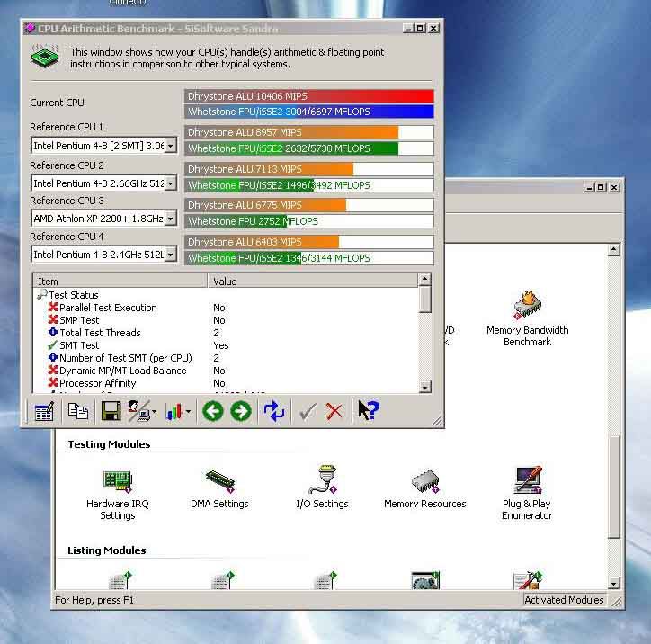Go forward with the green right arrow
The height and width of the screenshot is (644, 651).
241,411
